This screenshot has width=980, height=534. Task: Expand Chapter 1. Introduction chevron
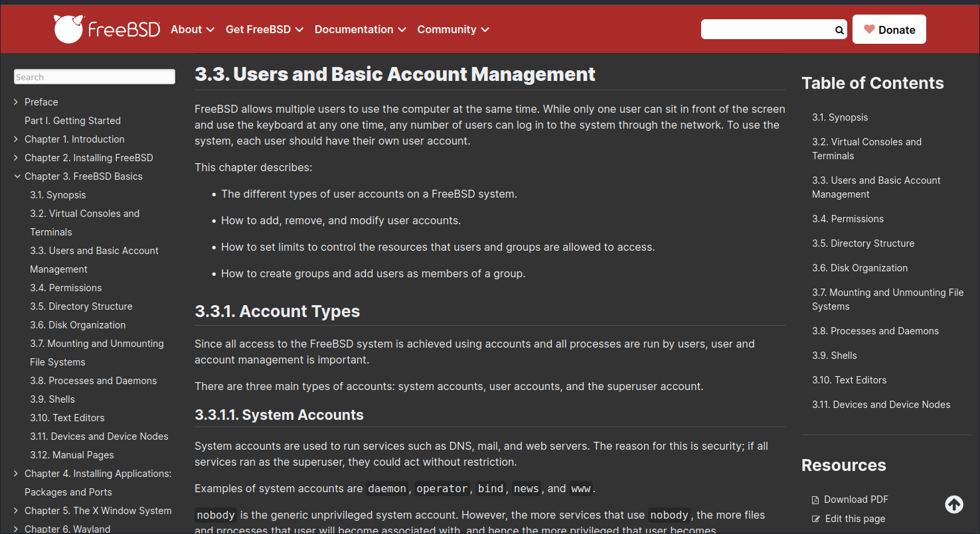(x=16, y=139)
